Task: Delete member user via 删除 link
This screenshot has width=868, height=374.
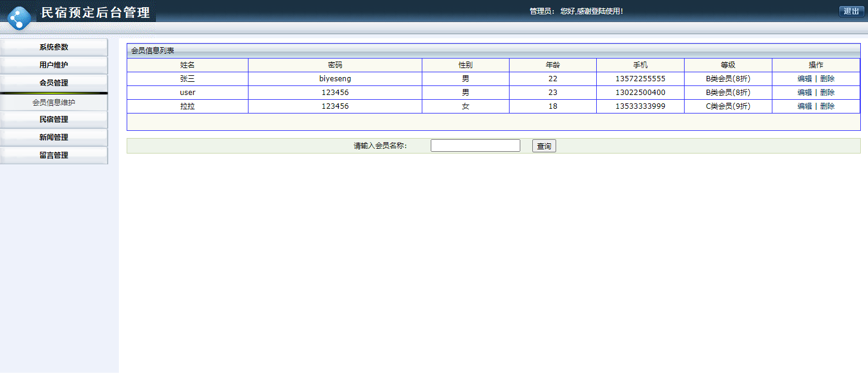Action: pos(827,92)
